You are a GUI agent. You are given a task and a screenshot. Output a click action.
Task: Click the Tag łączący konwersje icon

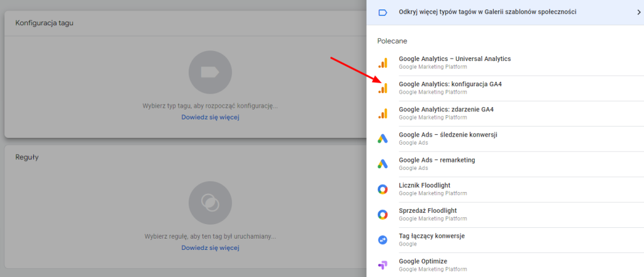click(x=383, y=240)
